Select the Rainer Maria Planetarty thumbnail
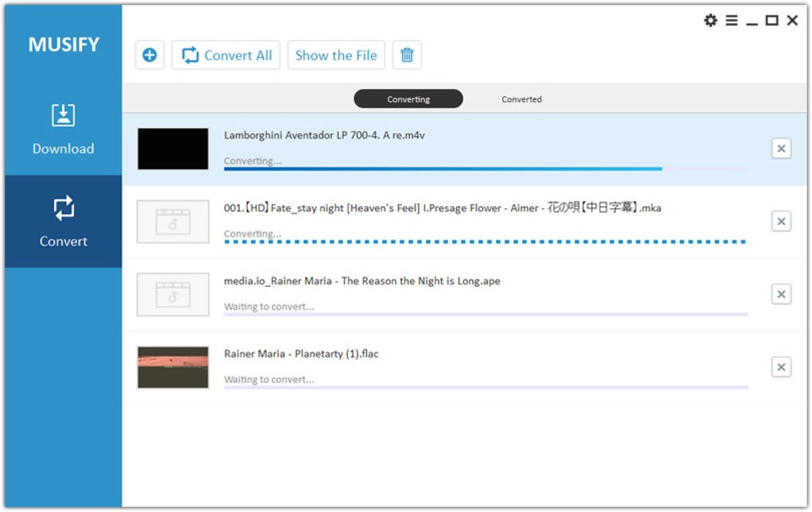Viewport: 812px width, 512px height. pos(173,367)
